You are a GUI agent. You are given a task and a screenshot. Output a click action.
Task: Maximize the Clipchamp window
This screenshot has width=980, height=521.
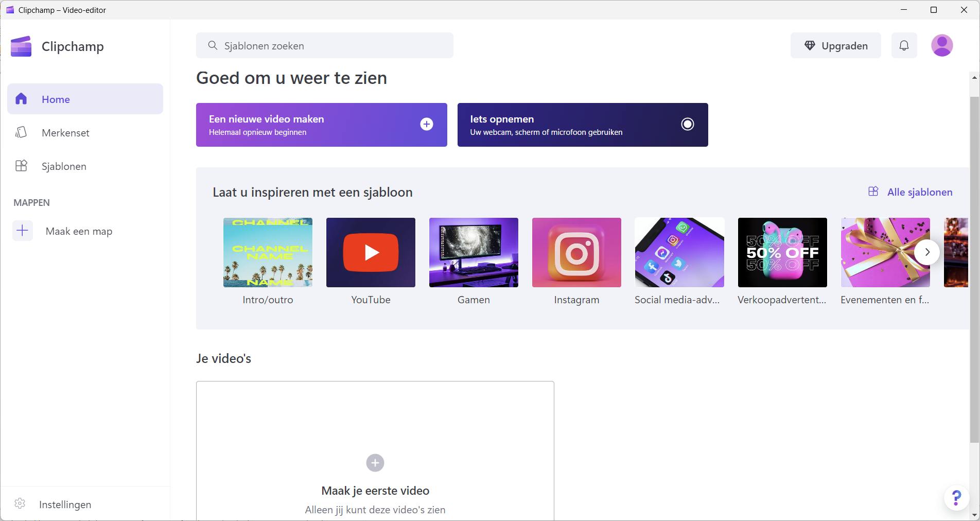(x=934, y=10)
